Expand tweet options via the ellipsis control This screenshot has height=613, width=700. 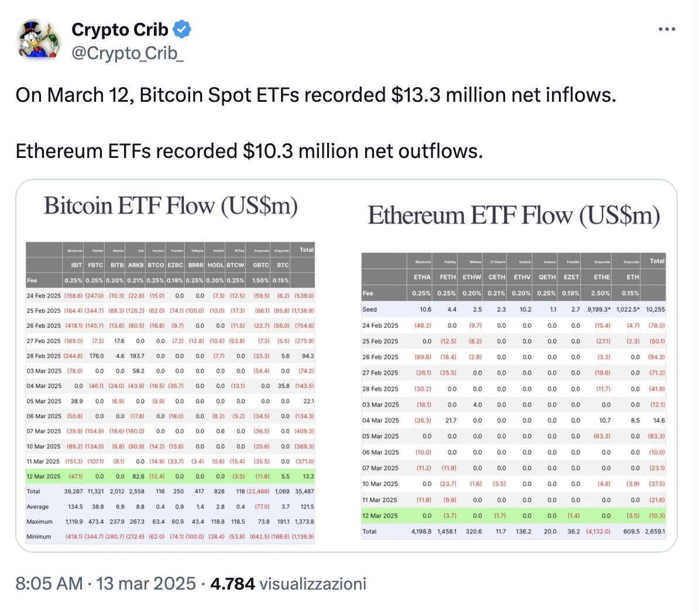tap(667, 29)
